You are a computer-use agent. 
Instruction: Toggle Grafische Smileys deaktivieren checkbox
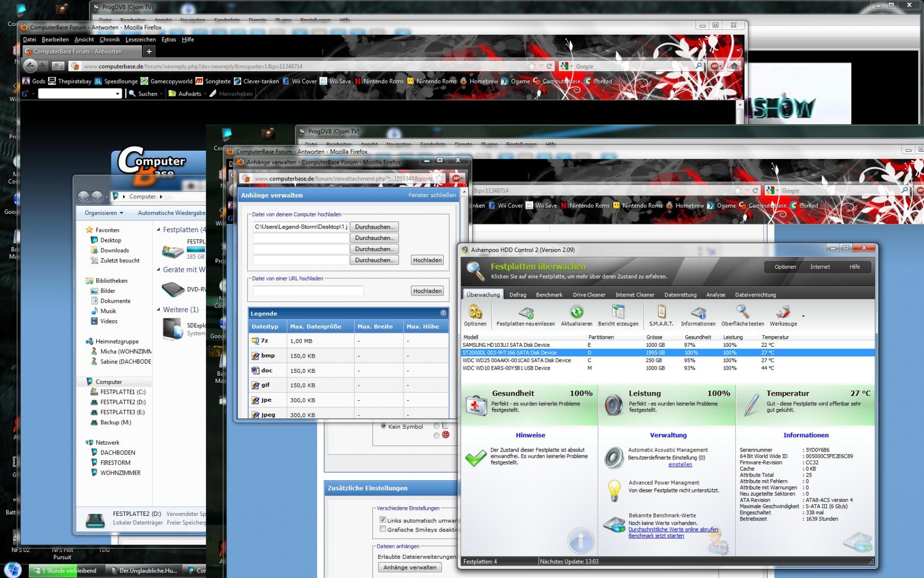[383, 529]
